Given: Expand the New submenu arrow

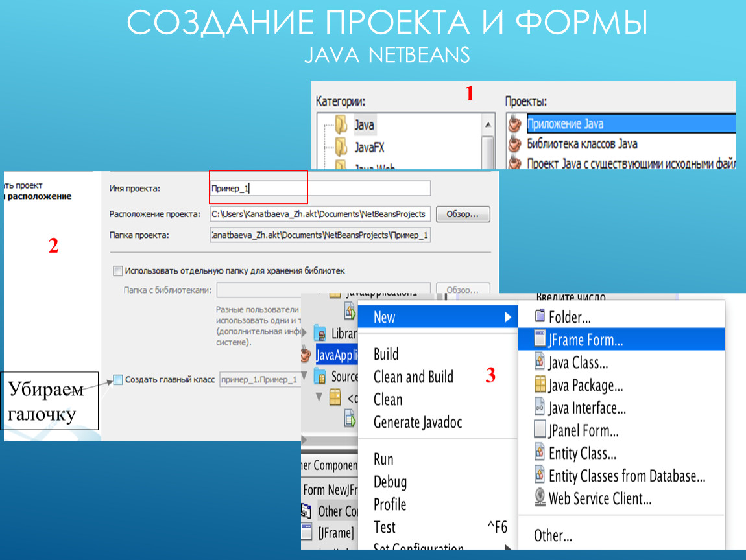Looking at the screenshot, I should pos(507,318).
